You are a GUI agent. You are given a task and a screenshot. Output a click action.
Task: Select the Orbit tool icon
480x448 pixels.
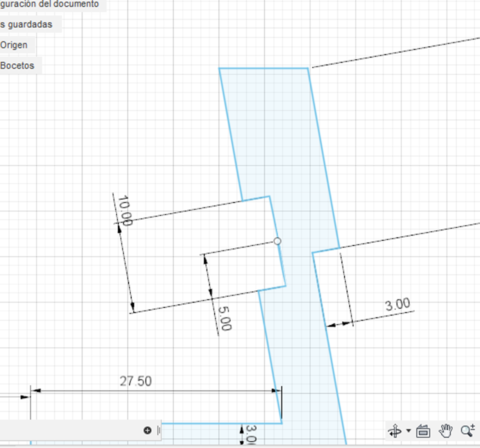coord(395,431)
